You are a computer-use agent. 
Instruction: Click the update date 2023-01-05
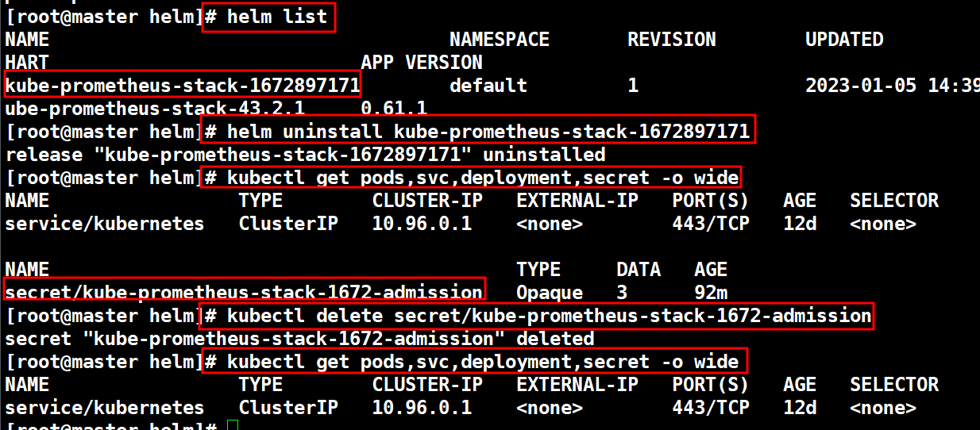(860, 85)
